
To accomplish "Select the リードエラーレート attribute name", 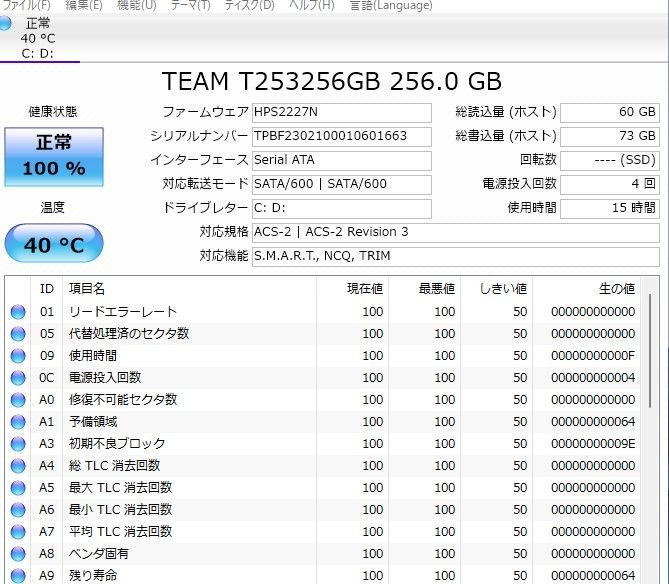I will click(x=123, y=312).
